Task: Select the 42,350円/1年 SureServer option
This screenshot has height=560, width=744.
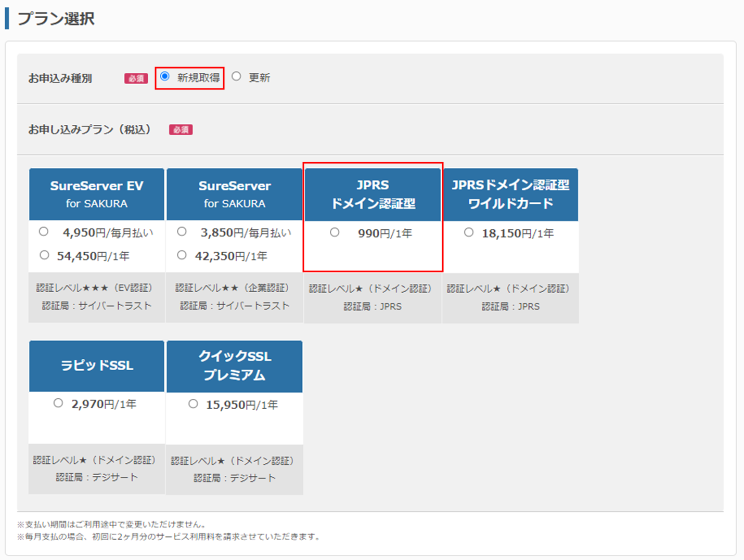Action: tap(182, 254)
